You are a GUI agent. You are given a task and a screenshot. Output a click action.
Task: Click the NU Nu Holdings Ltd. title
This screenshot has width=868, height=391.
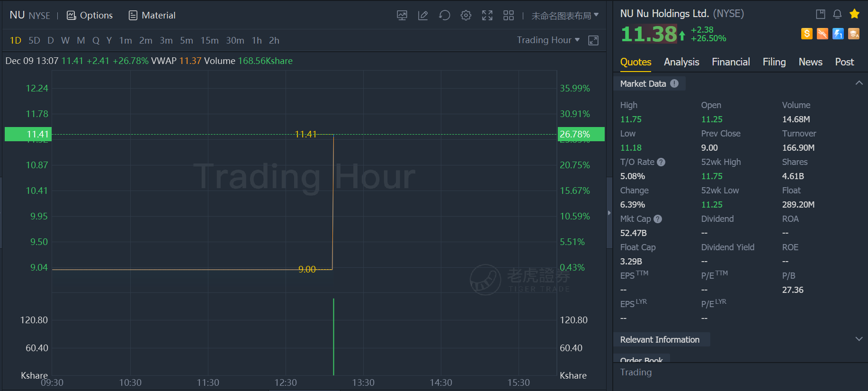tap(664, 14)
